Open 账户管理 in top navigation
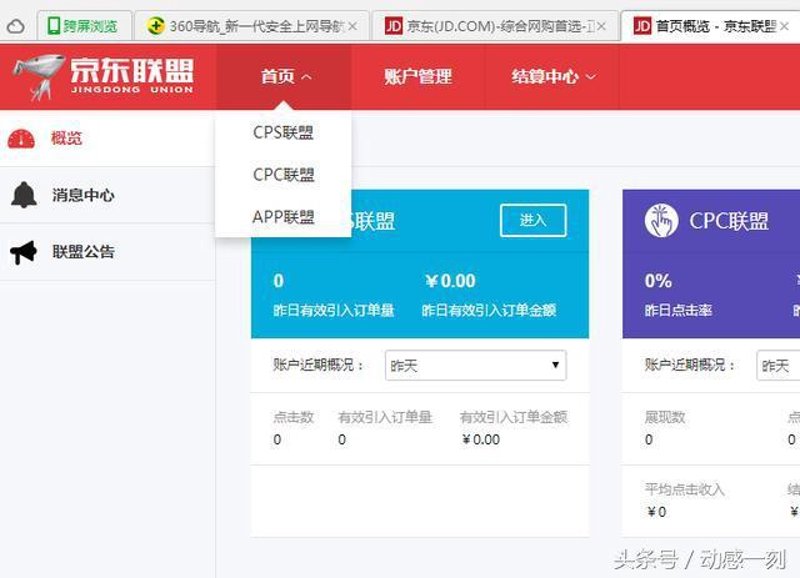The height and width of the screenshot is (578, 800). pyautogui.click(x=418, y=77)
